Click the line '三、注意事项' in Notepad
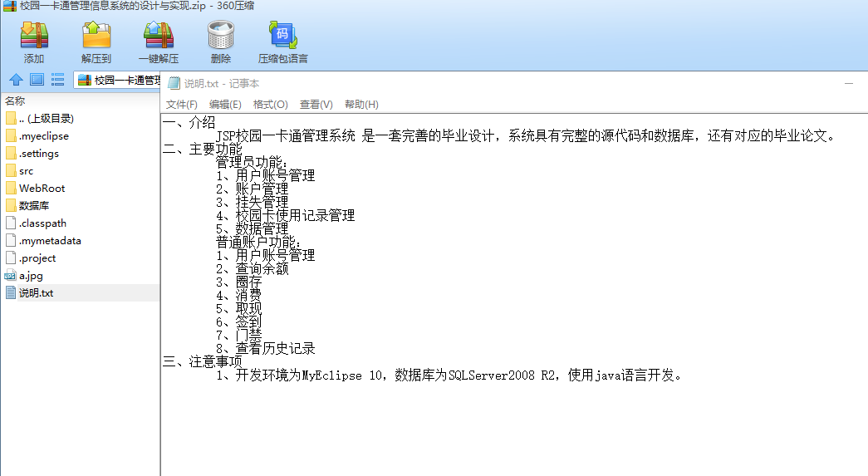Image resolution: width=868 pixels, height=476 pixels. (202, 361)
